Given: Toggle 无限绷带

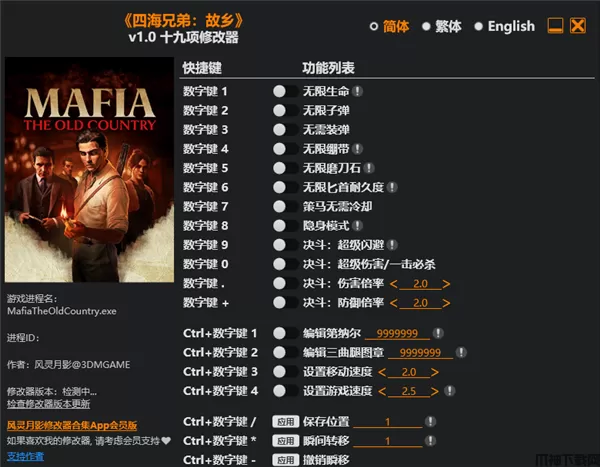Looking at the screenshot, I should (x=285, y=149).
